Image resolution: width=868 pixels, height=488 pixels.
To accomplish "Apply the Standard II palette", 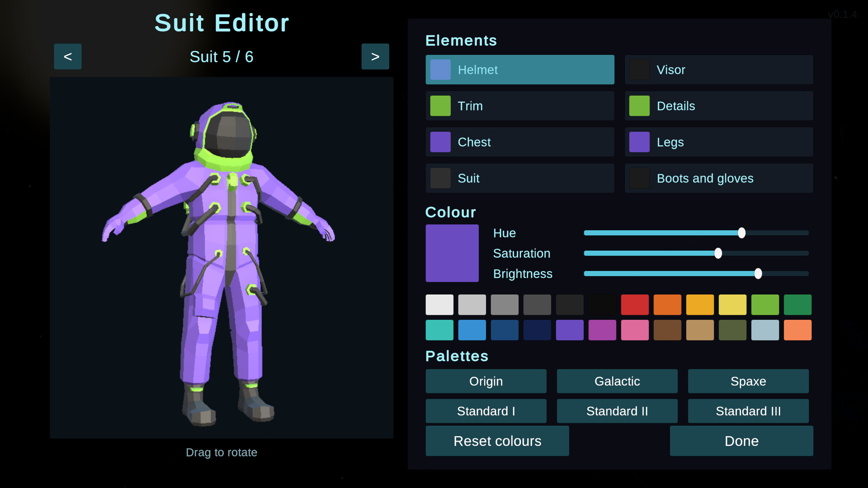I will click(617, 411).
